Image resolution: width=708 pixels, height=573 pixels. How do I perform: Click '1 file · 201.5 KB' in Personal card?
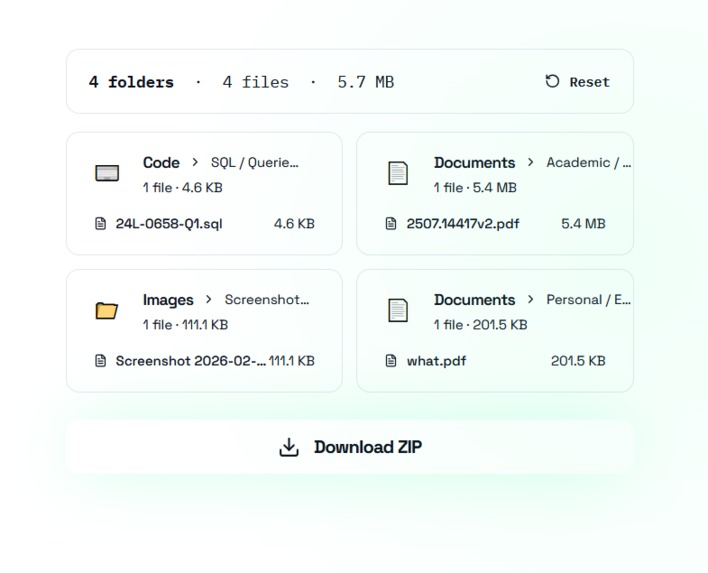click(x=480, y=325)
